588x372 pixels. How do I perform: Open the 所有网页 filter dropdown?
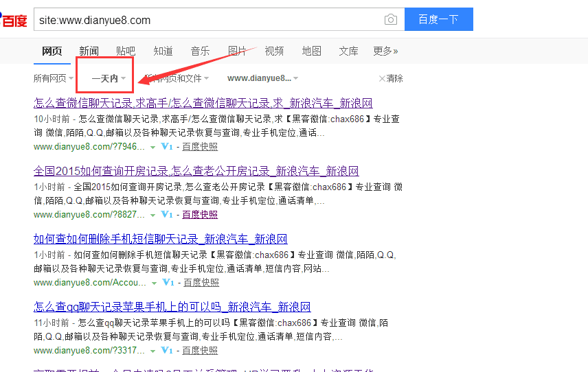point(54,79)
